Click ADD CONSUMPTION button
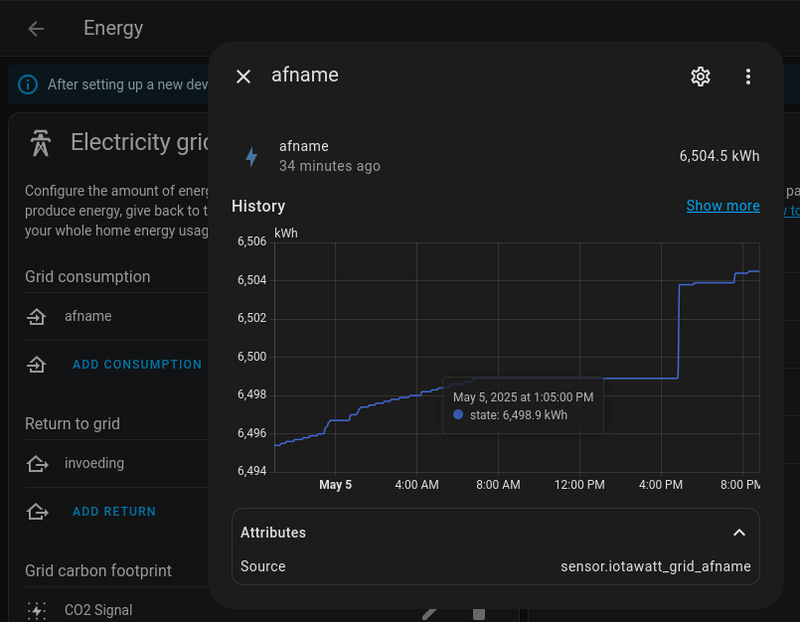 (x=137, y=365)
